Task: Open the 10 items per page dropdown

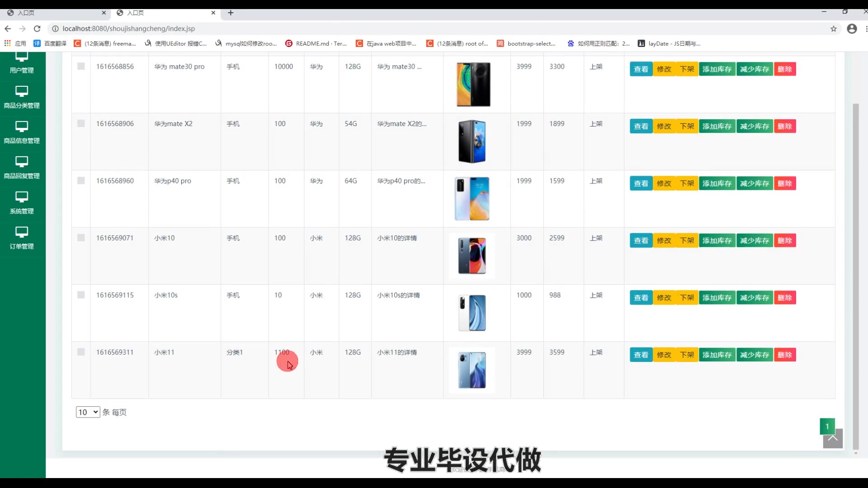Action: 88,412
